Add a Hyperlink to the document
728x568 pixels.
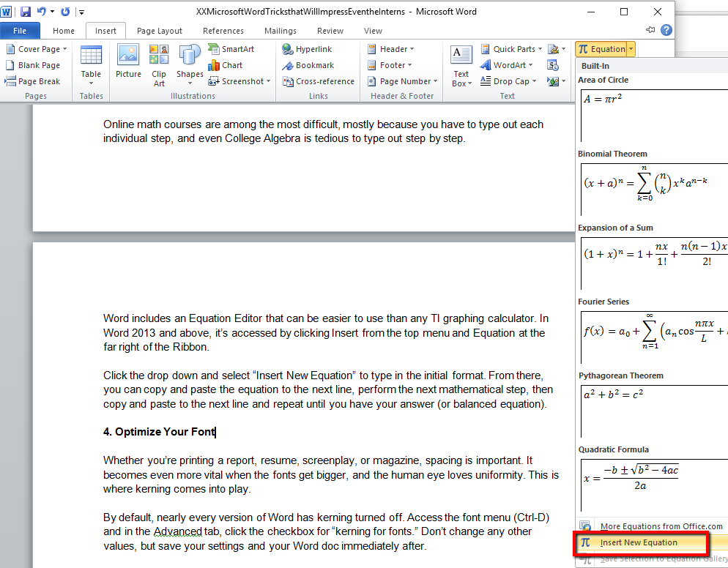[308, 49]
